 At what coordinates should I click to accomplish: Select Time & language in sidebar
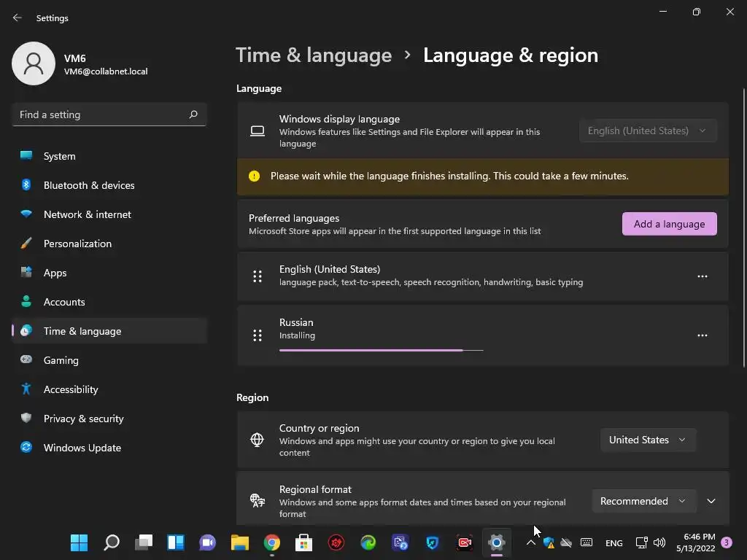(x=109, y=331)
